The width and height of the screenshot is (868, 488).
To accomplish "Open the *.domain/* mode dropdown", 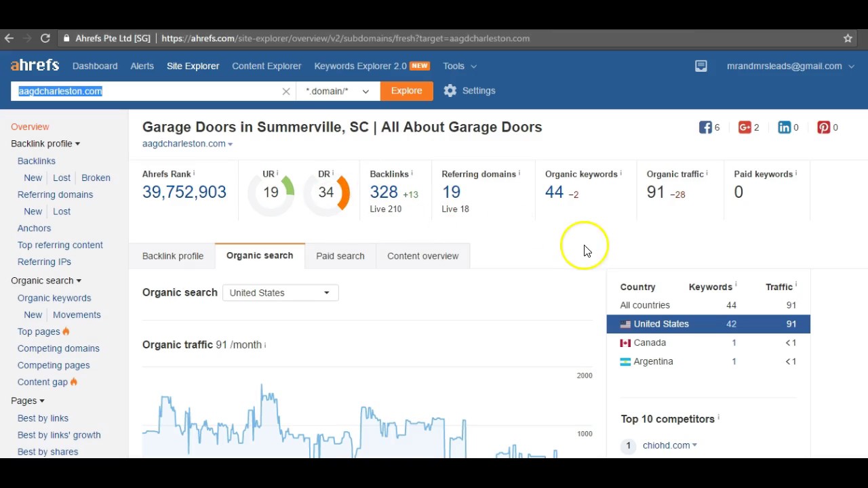I will (x=338, y=91).
